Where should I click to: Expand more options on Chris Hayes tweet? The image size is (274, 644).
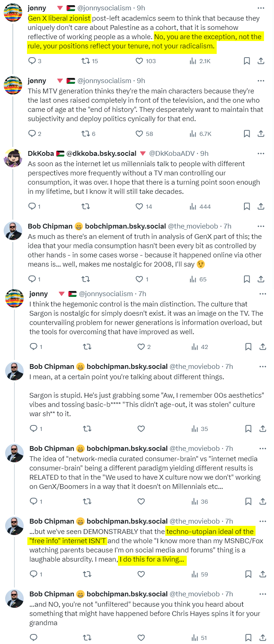click(263, 594)
